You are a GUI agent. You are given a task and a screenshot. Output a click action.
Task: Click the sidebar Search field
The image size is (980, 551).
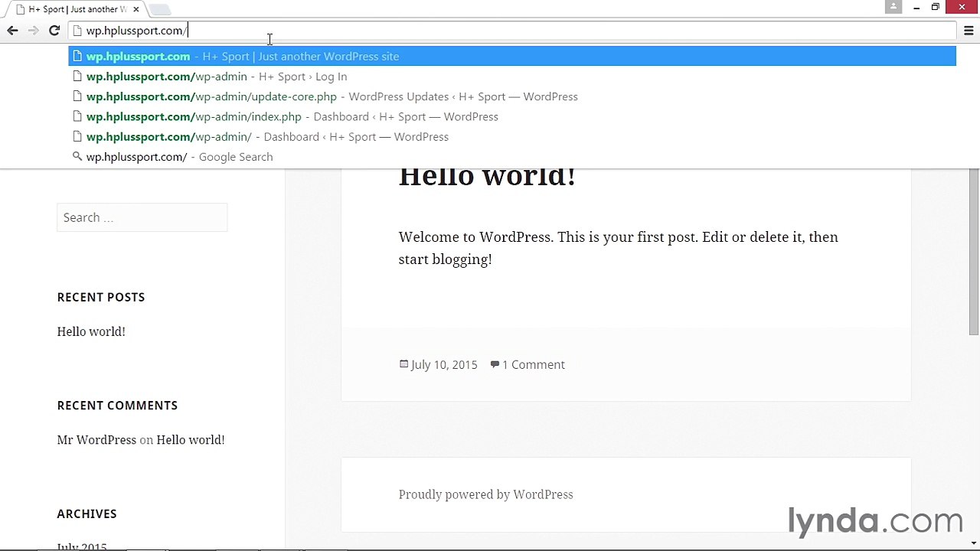tap(142, 217)
